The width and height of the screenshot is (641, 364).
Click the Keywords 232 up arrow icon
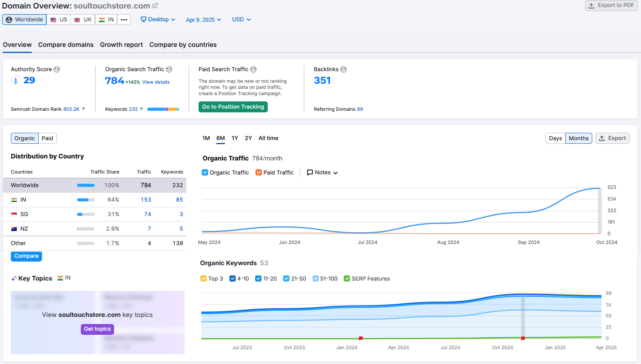[141, 109]
